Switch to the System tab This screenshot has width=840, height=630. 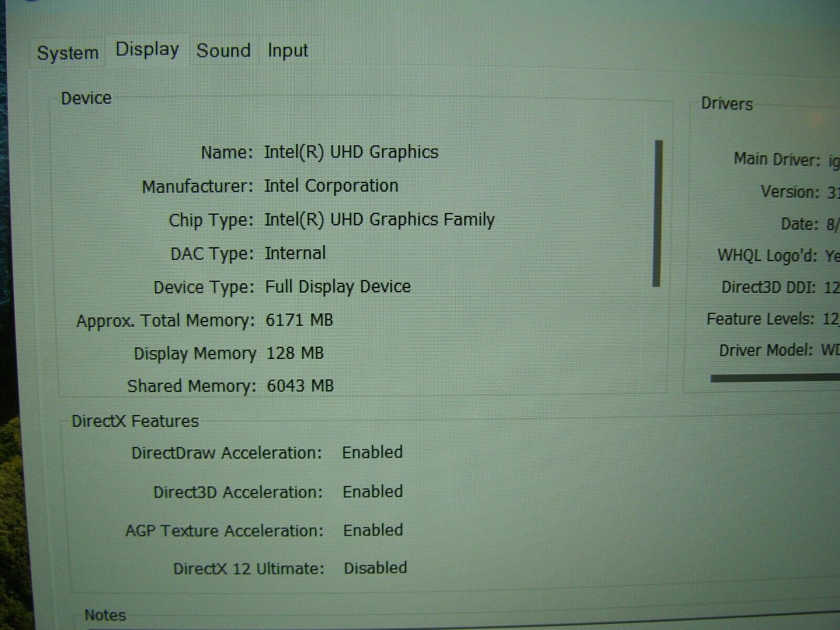point(68,53)
